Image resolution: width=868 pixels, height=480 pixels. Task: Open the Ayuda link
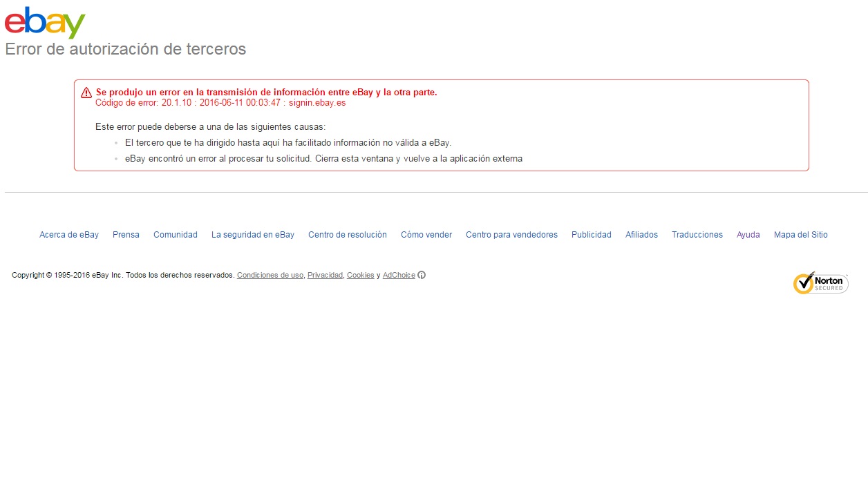748,235
